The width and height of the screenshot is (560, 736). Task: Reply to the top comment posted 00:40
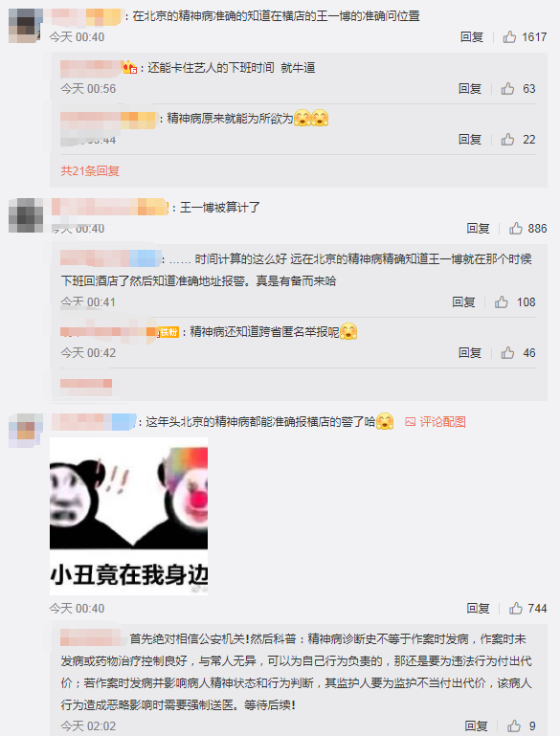[472, 37]
